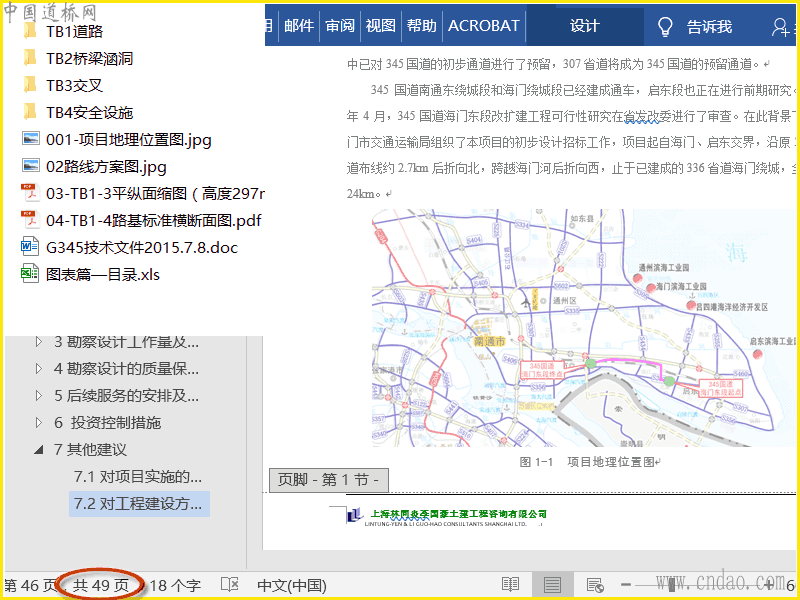
Task: Click the Share person icon
Action: pos(780,27)
